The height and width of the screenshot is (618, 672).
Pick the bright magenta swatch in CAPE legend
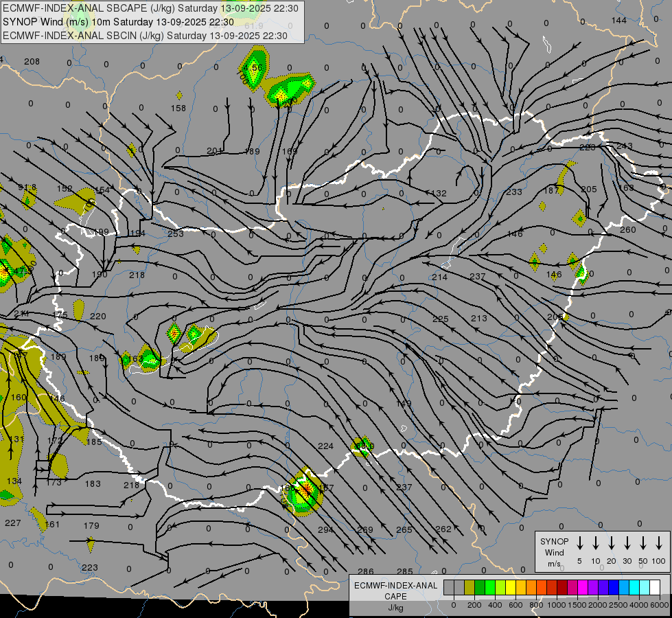click(583, 588)
